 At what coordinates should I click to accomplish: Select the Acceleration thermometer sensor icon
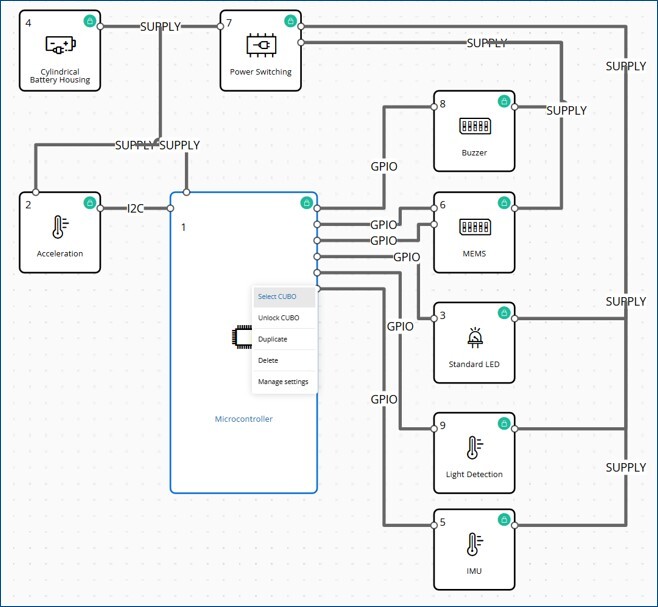point(60,228)
